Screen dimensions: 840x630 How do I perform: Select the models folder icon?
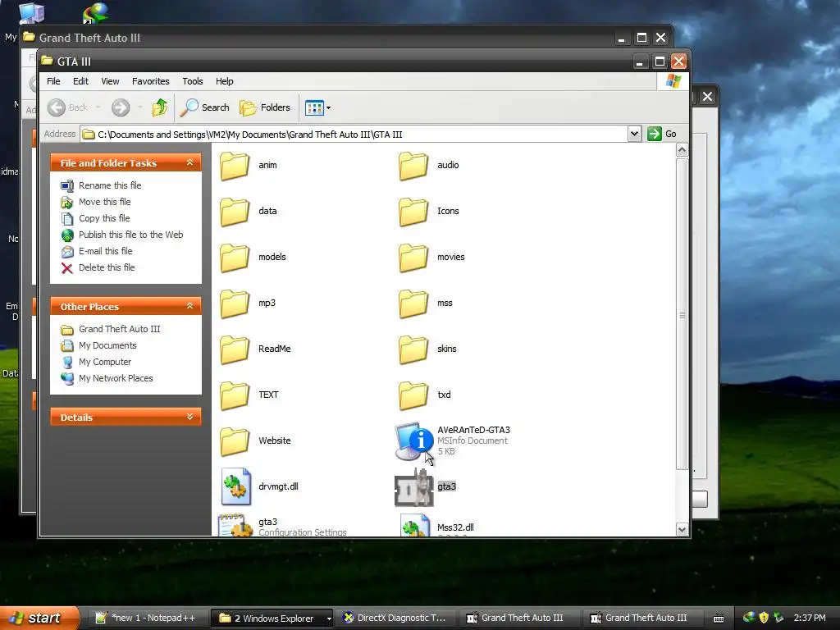[235, 258]
